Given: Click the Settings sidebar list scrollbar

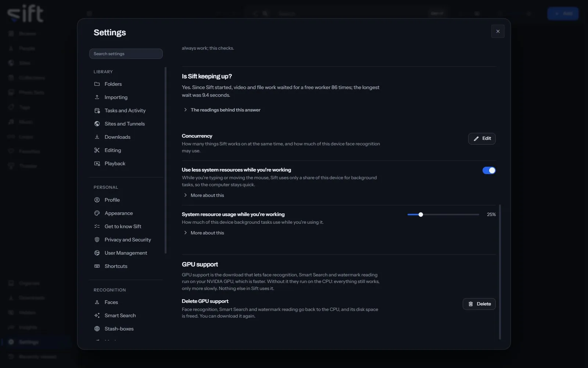Looking at the screenshot, I should tap(165, 160).
